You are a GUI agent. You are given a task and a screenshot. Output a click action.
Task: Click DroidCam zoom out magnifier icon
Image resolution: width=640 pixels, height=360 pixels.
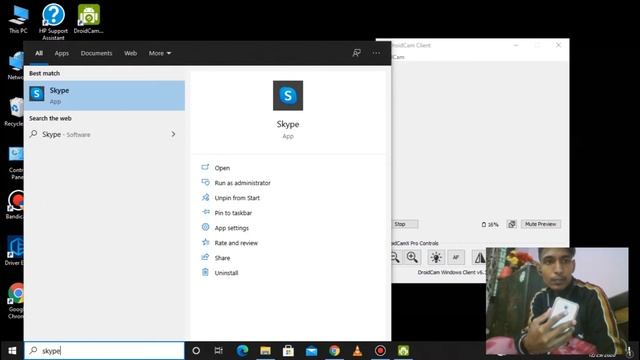click(x=395, y=258)
